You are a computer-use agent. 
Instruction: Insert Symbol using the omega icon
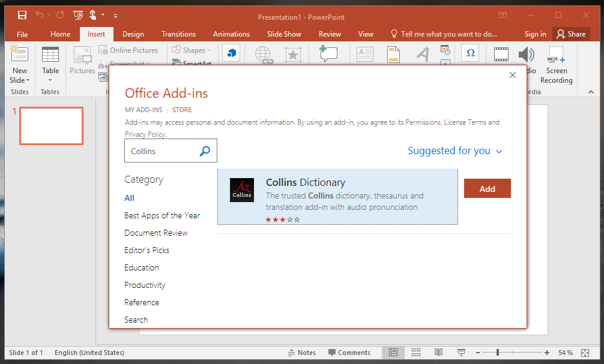470,53
